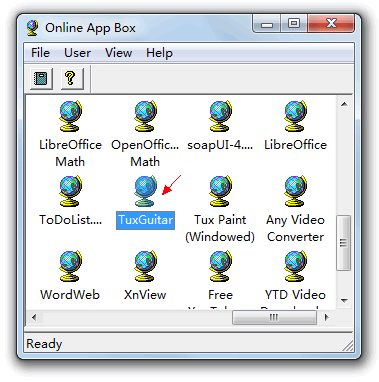Click the ToDoList.... label text

coord(70,220)
